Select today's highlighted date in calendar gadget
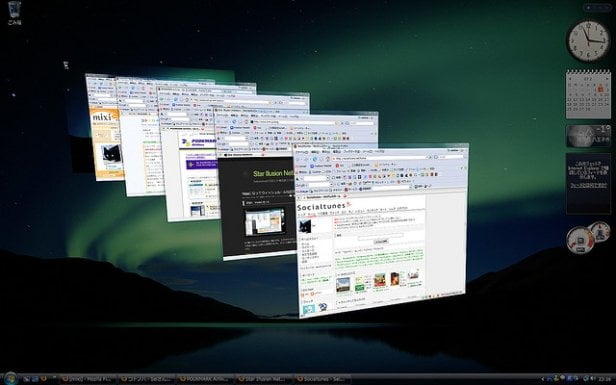 pos(600,90)
